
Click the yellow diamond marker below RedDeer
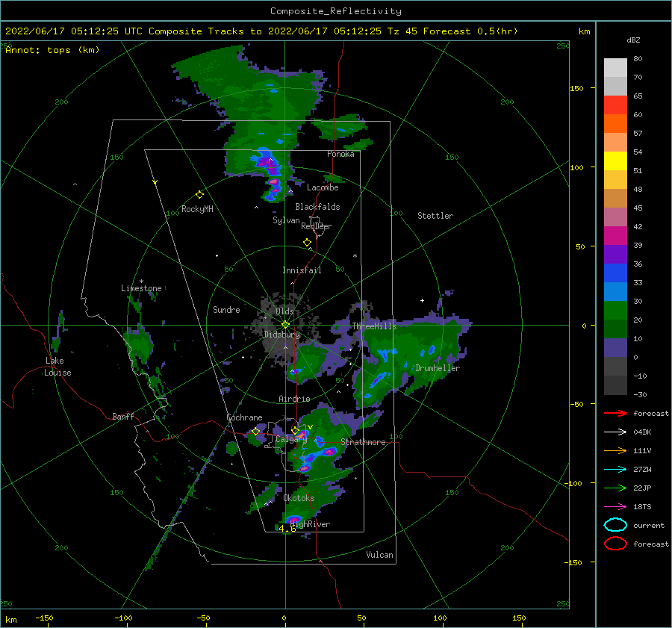(307, 243)
